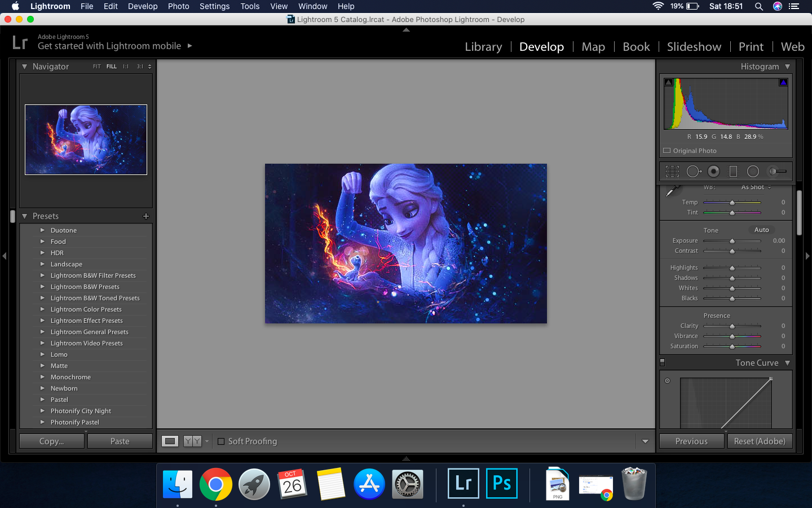Screen dimensions: 812x508
Task: Set Navigator zoom to FIT
Action: pos(97,67)
